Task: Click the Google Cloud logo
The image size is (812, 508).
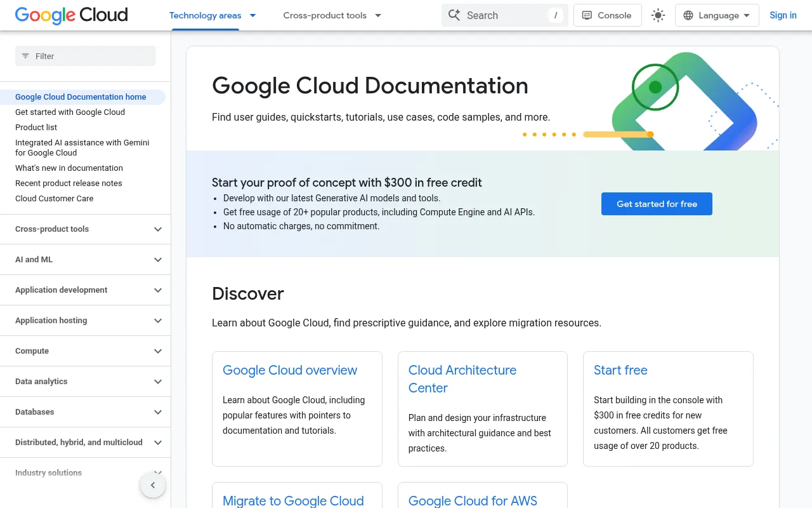Action: 71,15
